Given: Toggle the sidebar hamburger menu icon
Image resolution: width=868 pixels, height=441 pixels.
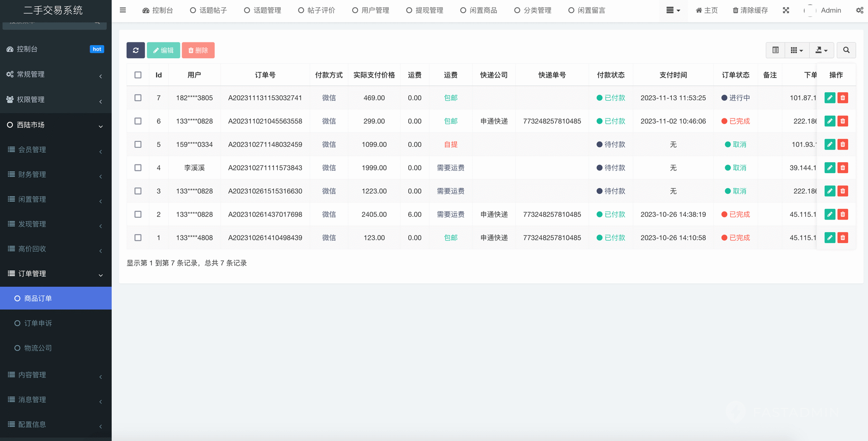Looking at the screenshot, I should click(123, 10).
